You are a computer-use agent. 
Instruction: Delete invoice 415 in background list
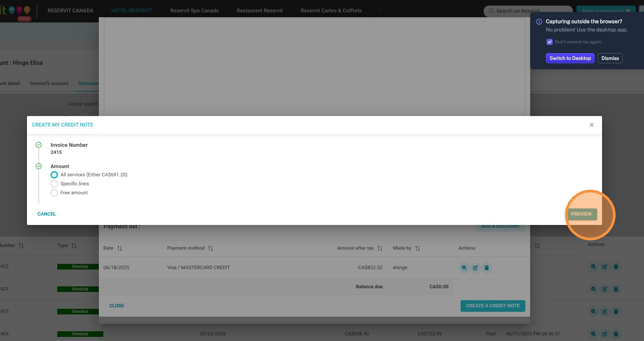(x=616, y=311)
